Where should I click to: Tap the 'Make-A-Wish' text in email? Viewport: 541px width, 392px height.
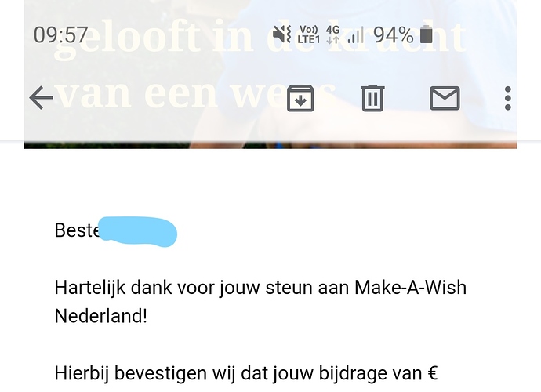pyautogui.click(x=411, y=287)
